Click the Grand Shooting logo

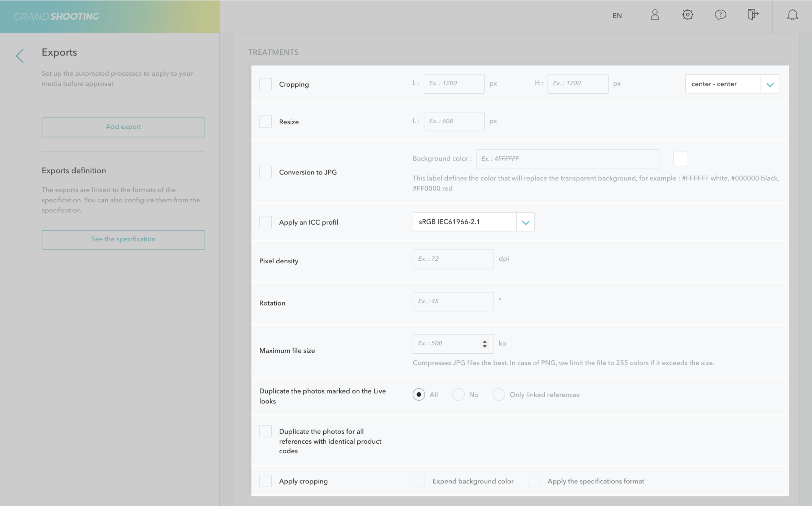56,16
